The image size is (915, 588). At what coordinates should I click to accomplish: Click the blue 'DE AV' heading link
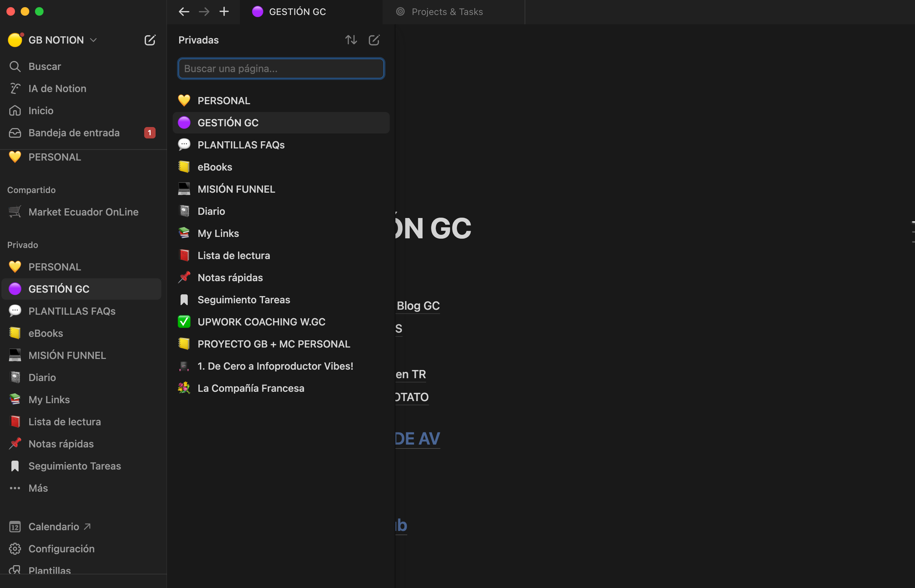418,439
